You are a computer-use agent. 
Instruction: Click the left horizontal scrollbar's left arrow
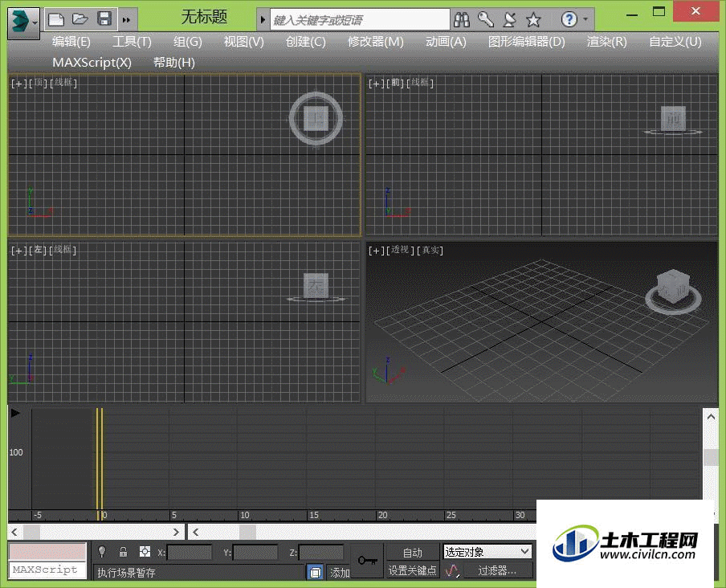tap(14, 532)
